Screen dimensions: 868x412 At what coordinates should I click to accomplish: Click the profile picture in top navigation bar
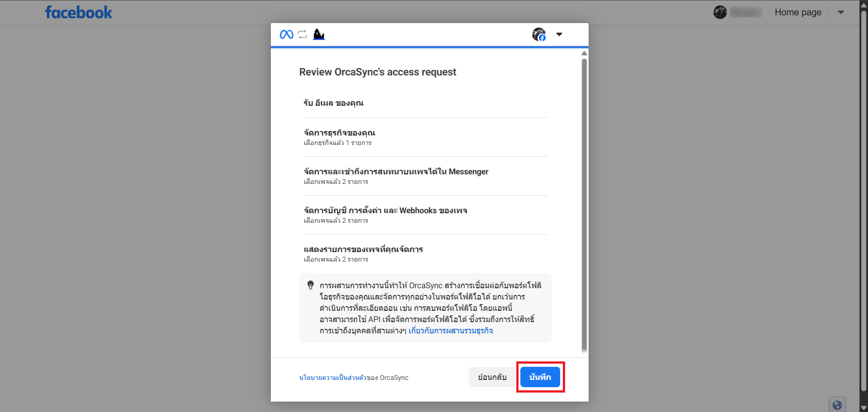click(720, 12)
